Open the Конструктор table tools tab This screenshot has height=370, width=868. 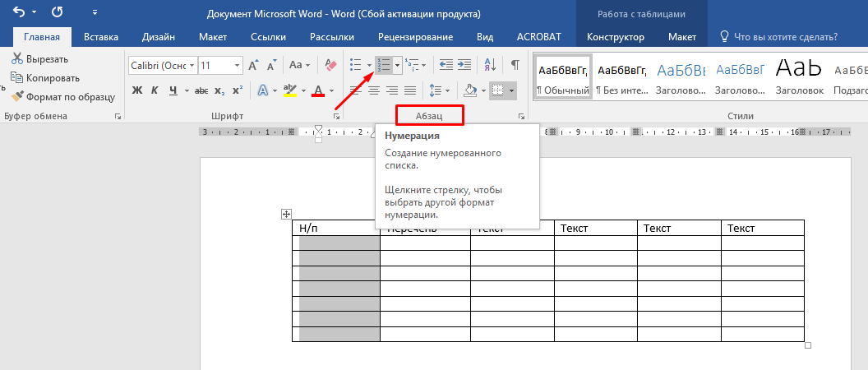coord(615,37)
